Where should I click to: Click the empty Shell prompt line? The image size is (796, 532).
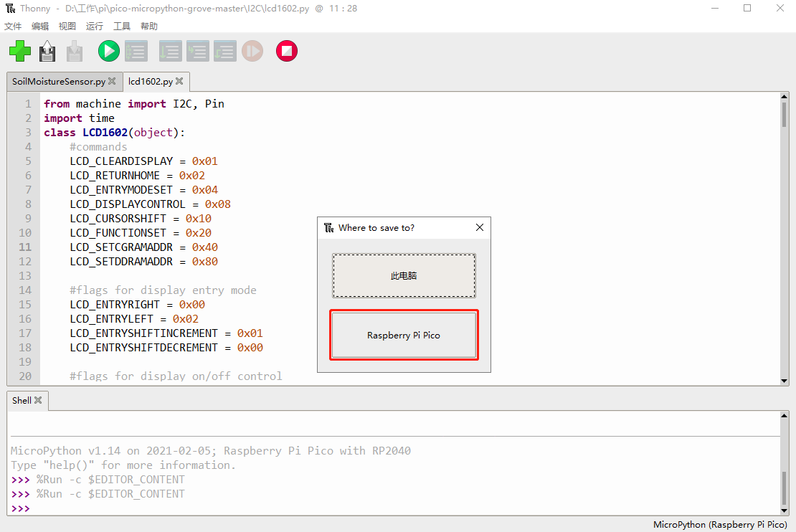[x=395, y=508]
